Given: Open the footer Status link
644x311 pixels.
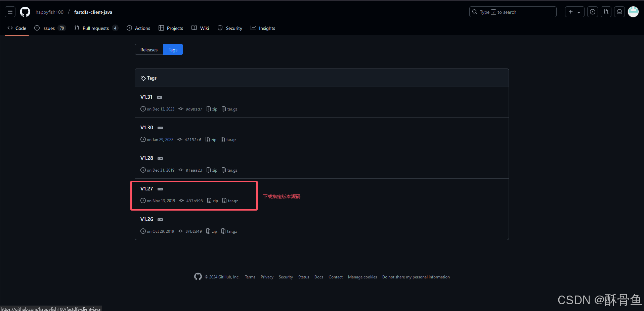Looking at the screenshot, I should pos(304,277).
